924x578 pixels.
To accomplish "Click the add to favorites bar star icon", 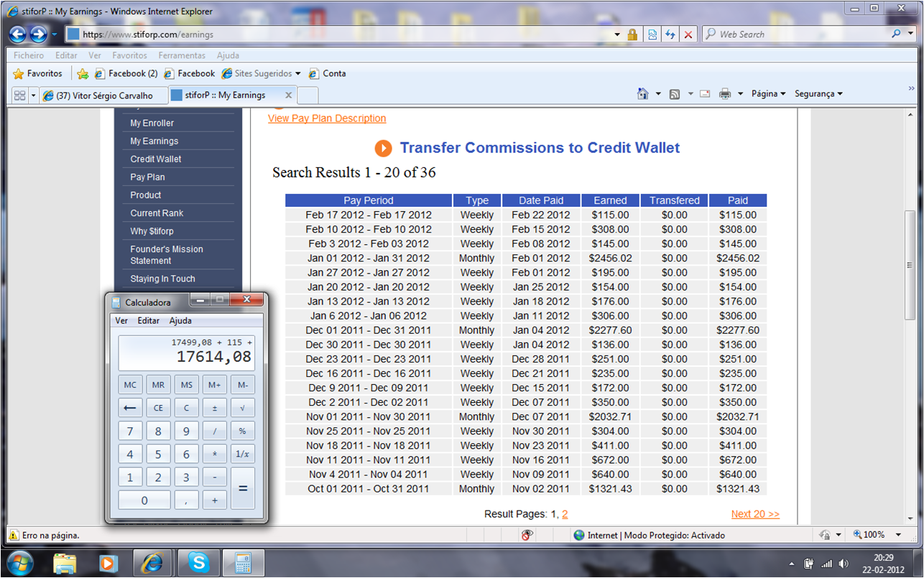I will pyautogui.click(x=83, y=73).
